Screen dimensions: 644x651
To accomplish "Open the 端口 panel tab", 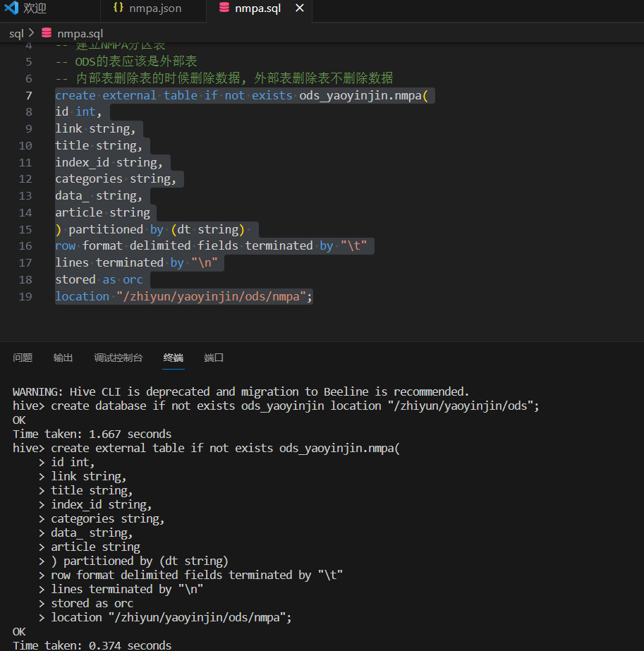I will pos(214,358).
